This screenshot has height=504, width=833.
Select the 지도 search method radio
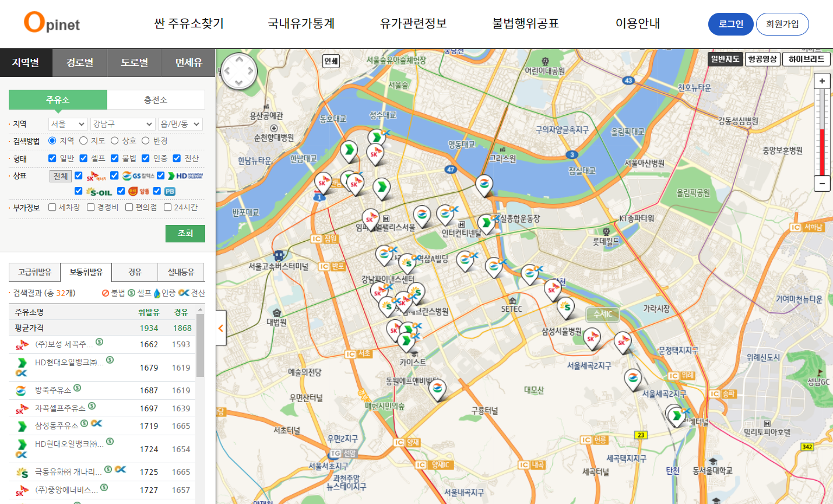83,140
